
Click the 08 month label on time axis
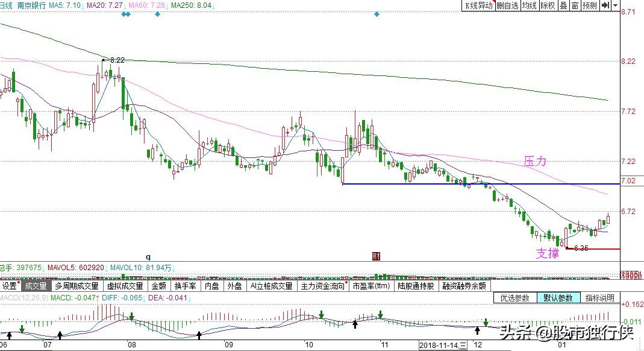[131, 345]
